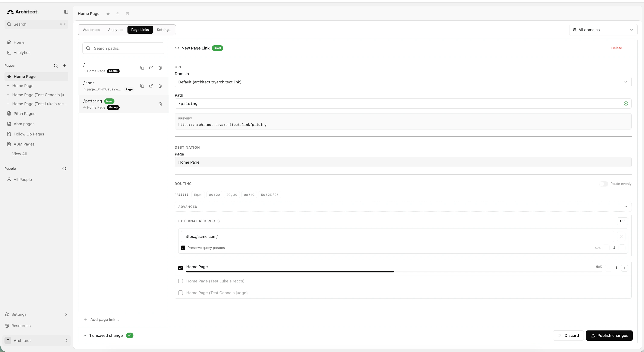Screen dimensions: 644x352
Task: Archive Home Page using the archive icon
Action: click(127, 14)
